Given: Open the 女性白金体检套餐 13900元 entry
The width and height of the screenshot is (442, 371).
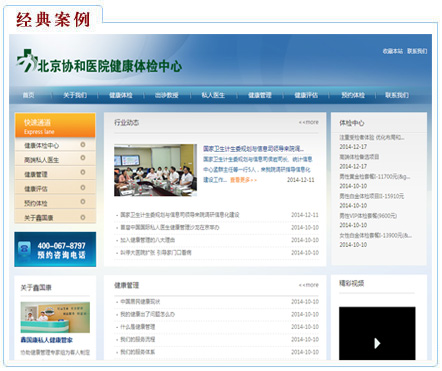Looking at the screenshot, I should pyautogui.click(x=376, y=235).
